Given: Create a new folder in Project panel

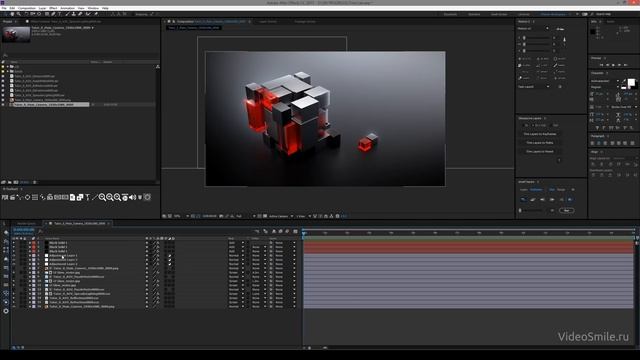Looking at the screenshot, I should [x=9, y=182].
